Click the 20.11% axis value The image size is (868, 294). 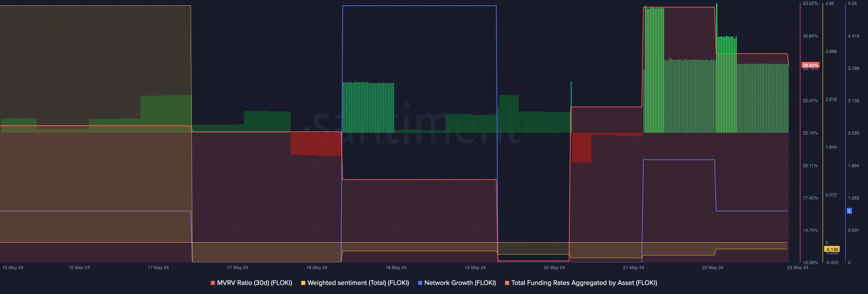tap(810, 165)
